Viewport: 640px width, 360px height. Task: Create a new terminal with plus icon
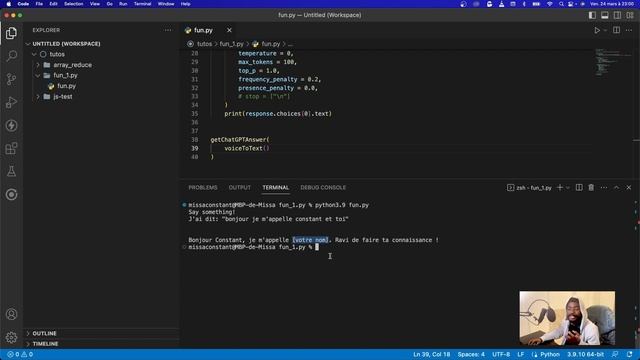(560, 187)
